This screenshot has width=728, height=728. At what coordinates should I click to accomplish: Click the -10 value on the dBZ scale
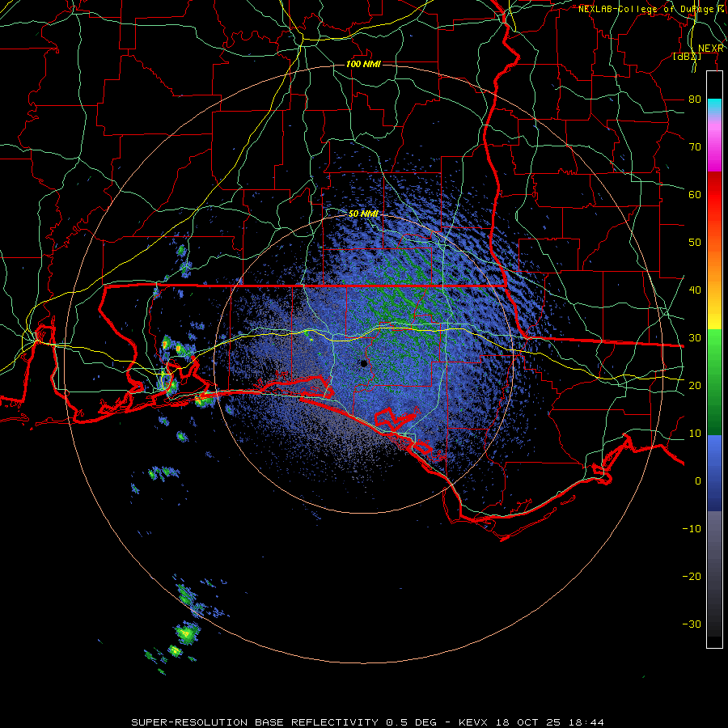692,528
